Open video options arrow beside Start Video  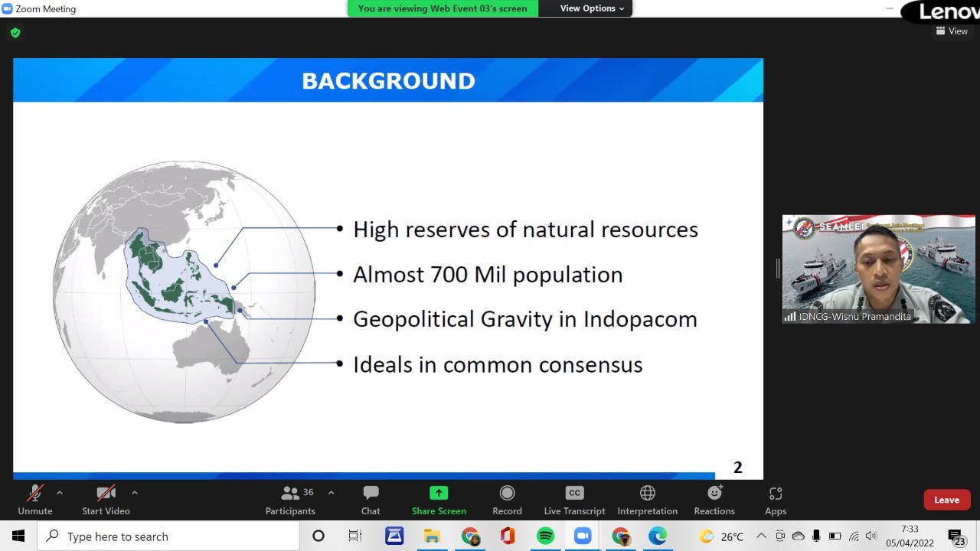click(135, 493)
